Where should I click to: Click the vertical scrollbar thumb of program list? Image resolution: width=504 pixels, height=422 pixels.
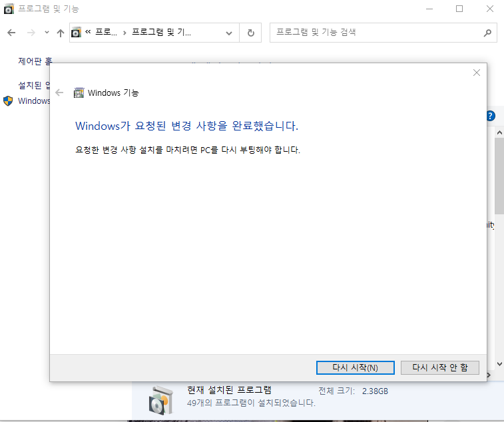click(x=499, y=176)
